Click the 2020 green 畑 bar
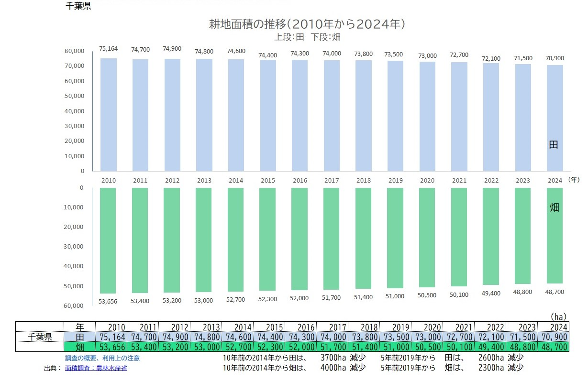The width and height of the screenshot is (588, 392). click(427, 238)
